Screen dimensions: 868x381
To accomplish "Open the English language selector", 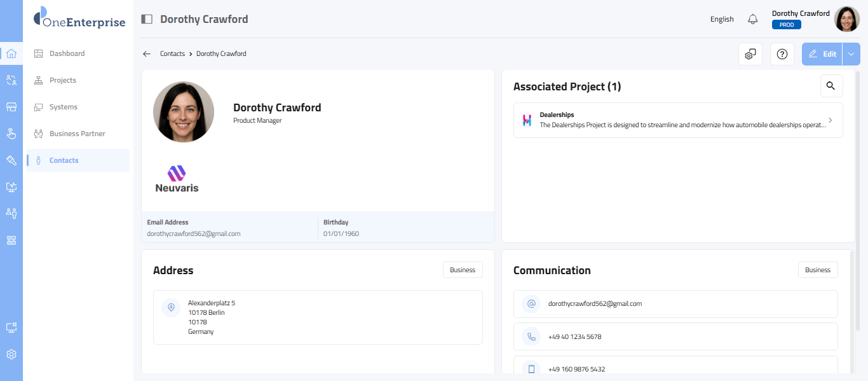I will point(722,19).
